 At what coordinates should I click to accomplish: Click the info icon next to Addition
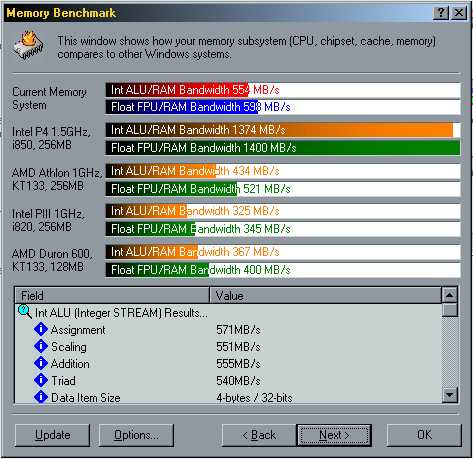[x=41, y=363]
